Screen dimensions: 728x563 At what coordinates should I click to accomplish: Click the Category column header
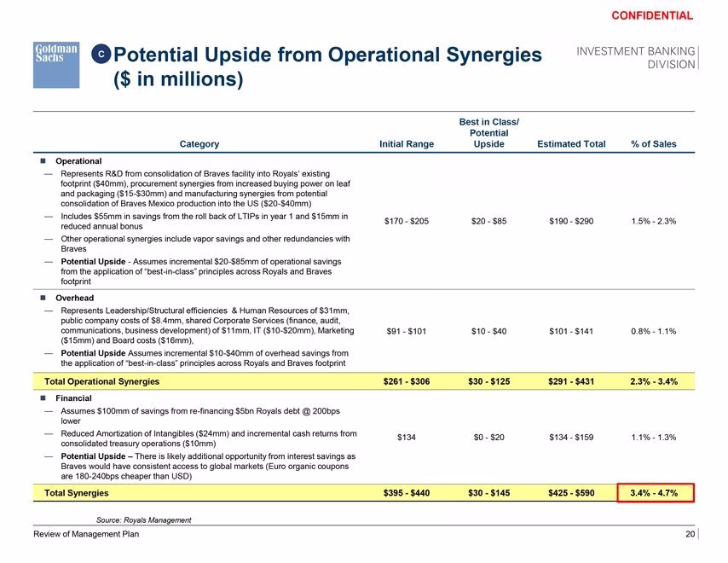pyautogui.click(x=199, y=144)
